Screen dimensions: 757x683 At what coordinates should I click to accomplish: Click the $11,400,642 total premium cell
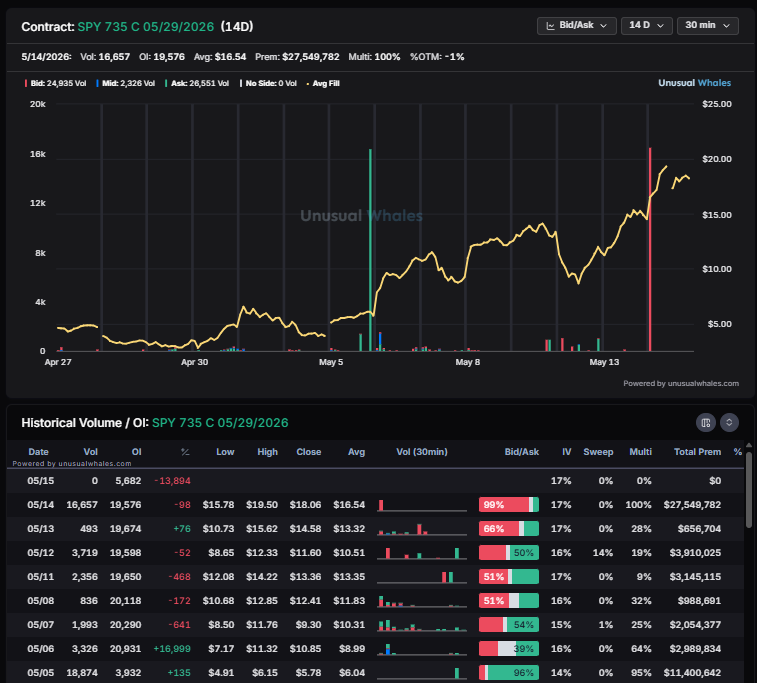692,672
